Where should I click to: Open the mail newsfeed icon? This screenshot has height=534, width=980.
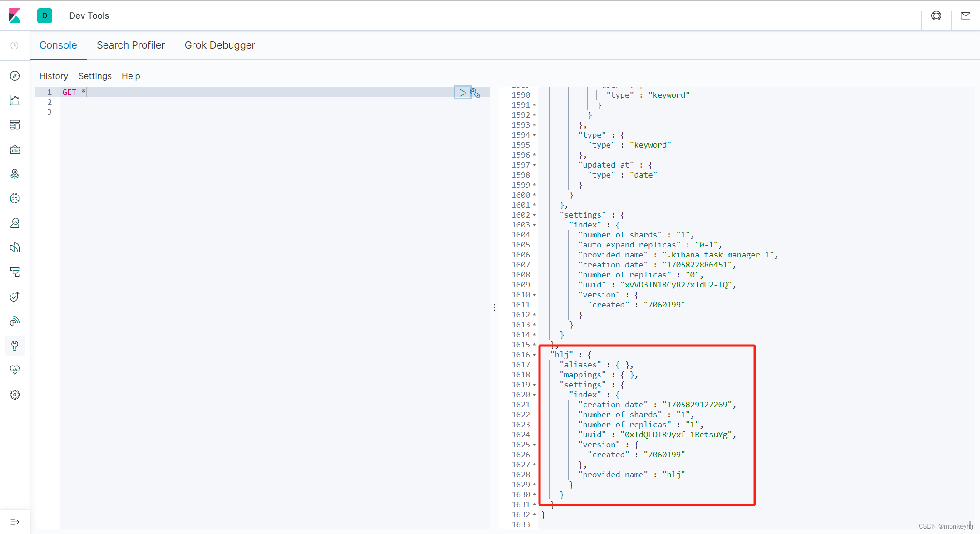click(x=965, y=16)
